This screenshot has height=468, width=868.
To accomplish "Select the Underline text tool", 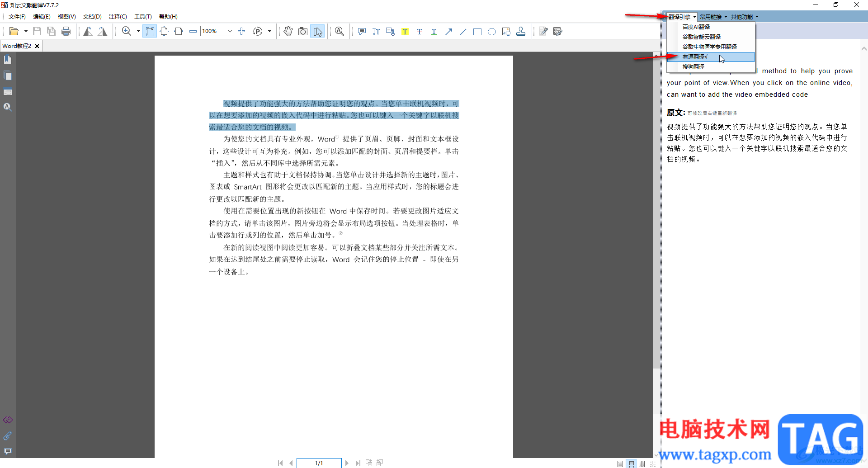I will [x=434, y=31].
